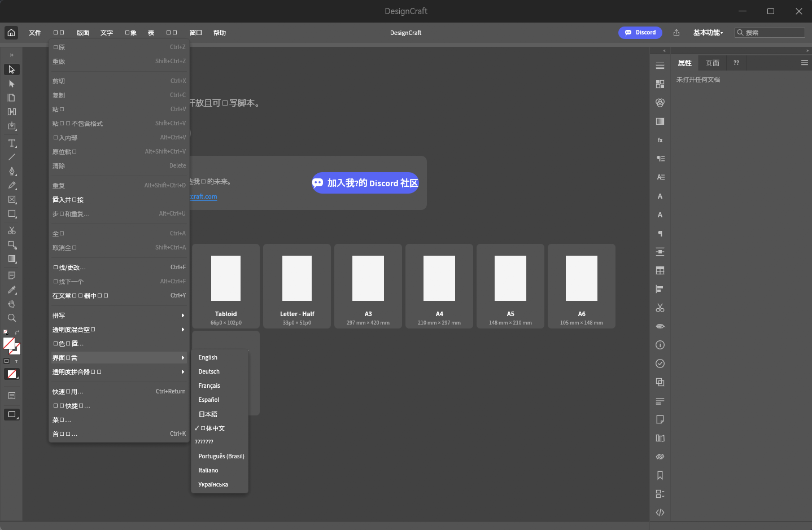Click the Discord button in top bar
The width and height of the screenshot is (812, 530).
pyautogui.click(x=640, y=33)
